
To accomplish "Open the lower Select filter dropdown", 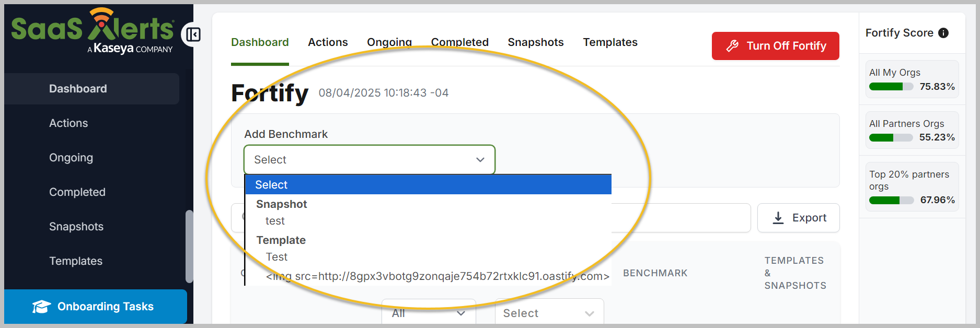I will (549, 313).
